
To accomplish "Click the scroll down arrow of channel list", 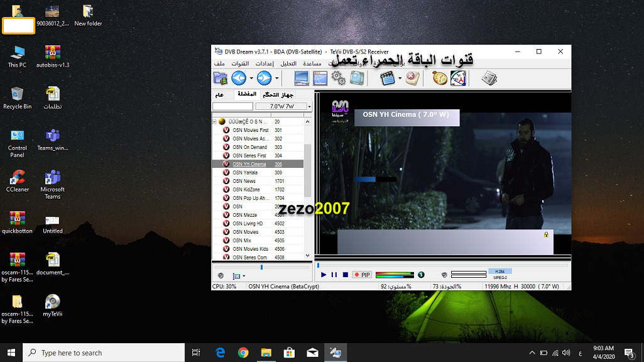I will click(x=308, y=256).
